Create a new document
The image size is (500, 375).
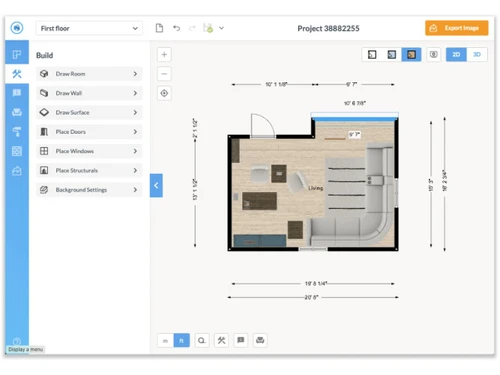click(159, 28)
